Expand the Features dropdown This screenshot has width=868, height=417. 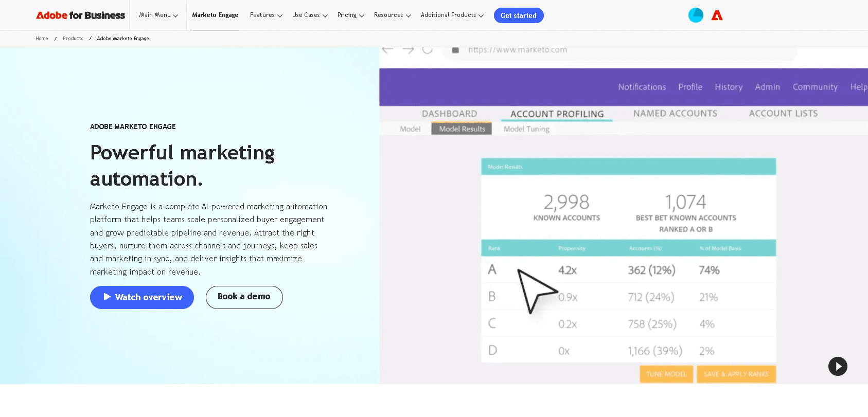266,15
